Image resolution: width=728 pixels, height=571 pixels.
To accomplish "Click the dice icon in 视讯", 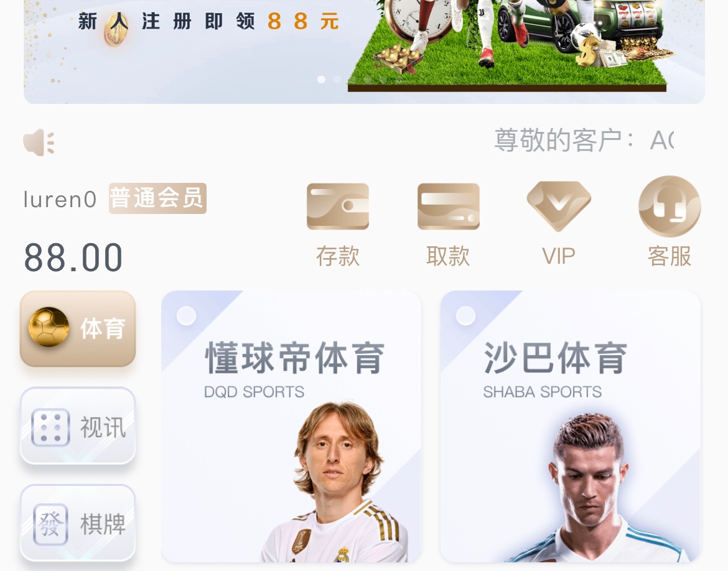I will (50, 427).
